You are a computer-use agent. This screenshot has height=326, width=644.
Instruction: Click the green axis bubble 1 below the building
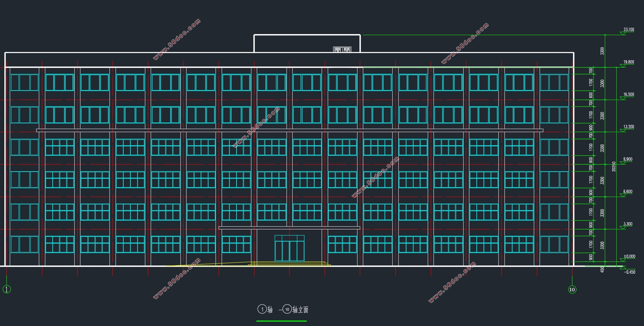pos(7,289)
